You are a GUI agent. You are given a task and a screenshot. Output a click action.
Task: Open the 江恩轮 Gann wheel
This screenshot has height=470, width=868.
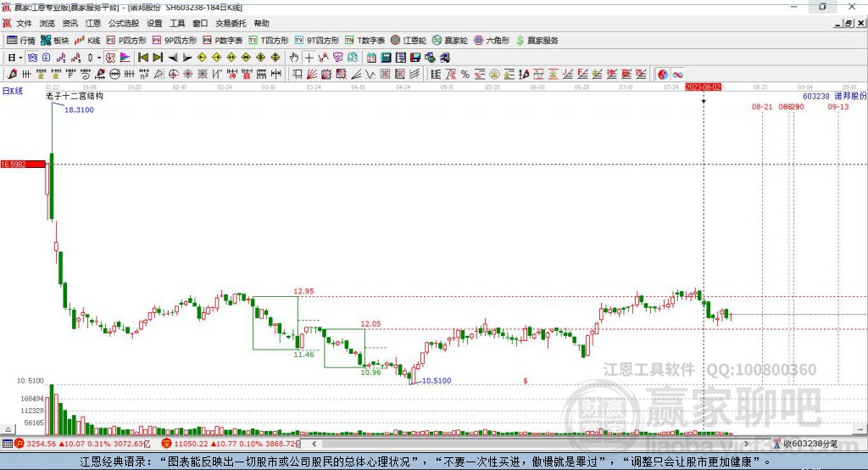click(409, 41)
